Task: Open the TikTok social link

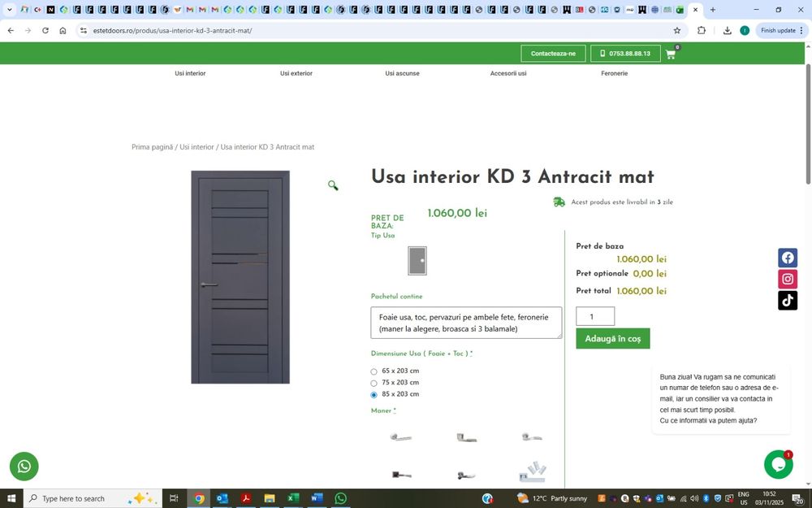Action: 787,300
